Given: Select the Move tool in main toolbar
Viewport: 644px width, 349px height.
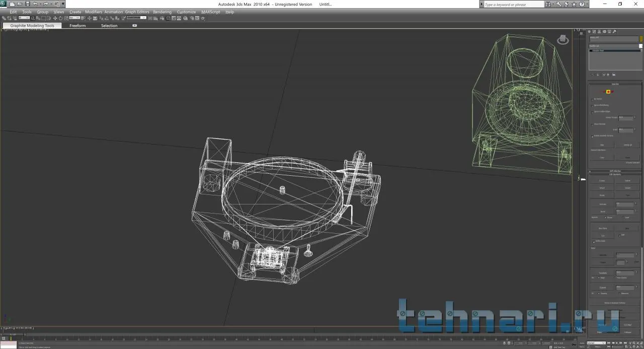Looking at the screenshot, I should point(55,18).
